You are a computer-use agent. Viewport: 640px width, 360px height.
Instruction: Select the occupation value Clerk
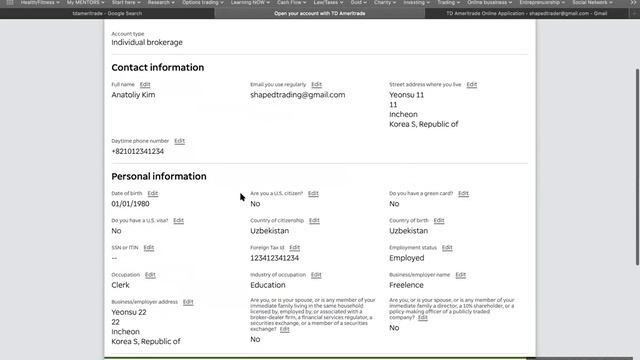(120, 285)
